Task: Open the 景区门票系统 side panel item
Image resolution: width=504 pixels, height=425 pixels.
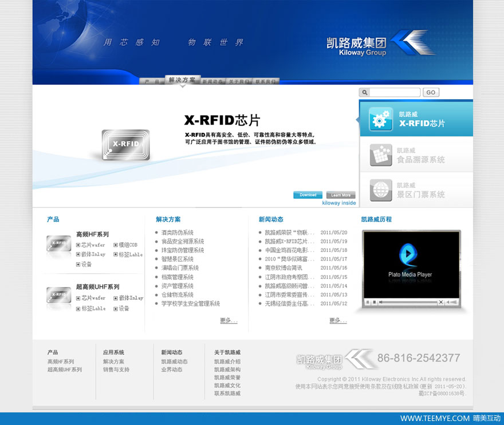Action: coord(416,190)
